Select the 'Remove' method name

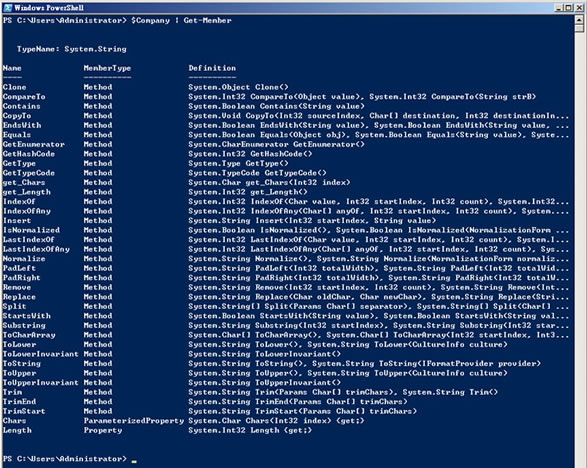[x=17, y=288]
